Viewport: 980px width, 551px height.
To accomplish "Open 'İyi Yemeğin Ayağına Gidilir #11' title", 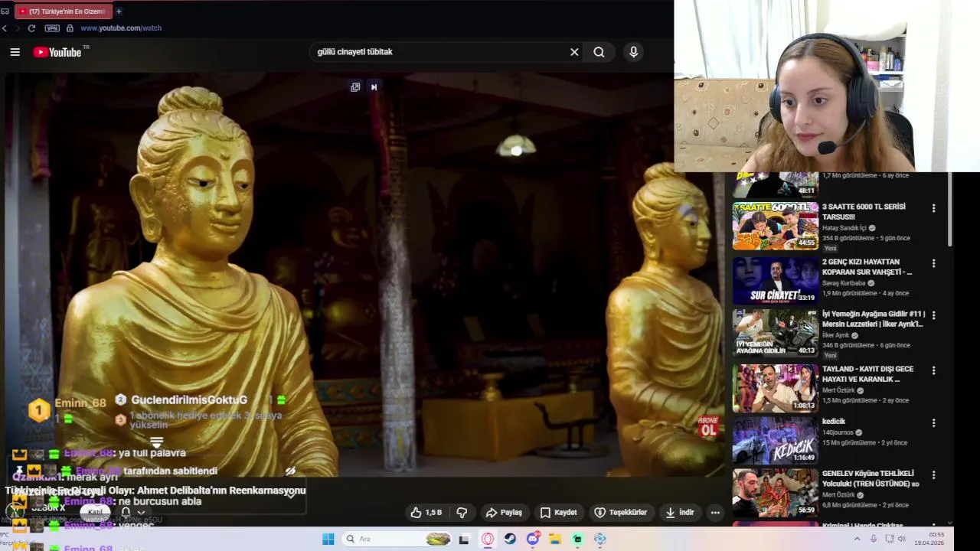I will point(874,319).
